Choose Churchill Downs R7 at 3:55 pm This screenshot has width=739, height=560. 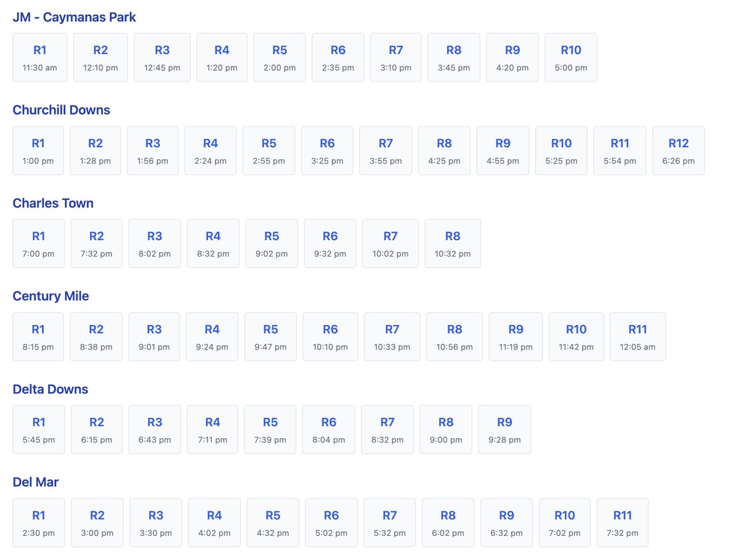coord(386,151)
